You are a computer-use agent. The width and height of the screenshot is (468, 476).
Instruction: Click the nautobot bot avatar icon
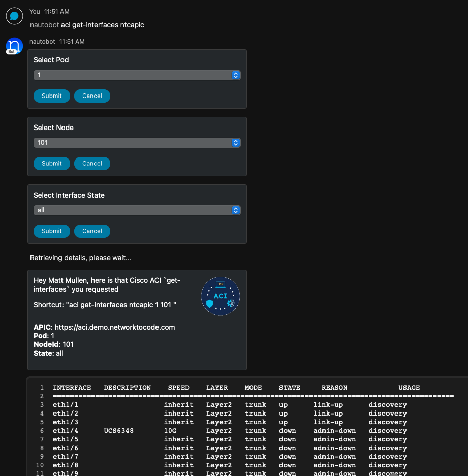coord(14,46)
